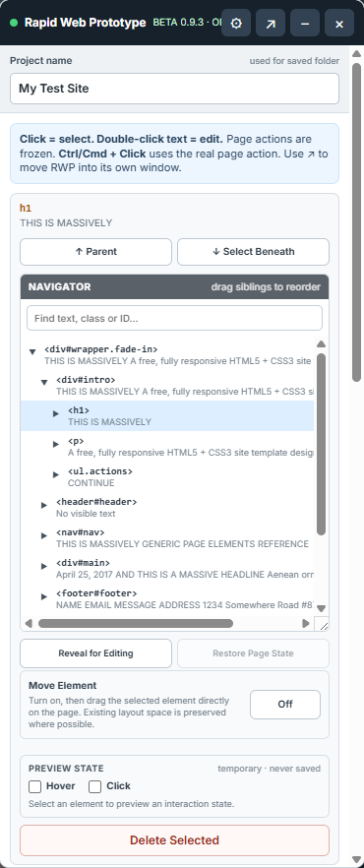Click the Parent button
364x868 pixels.
(95, 252)
